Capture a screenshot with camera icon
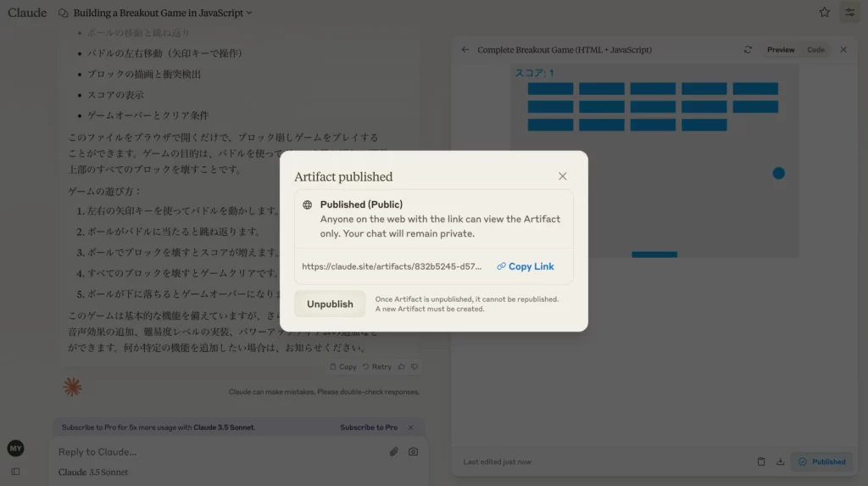The width and height of the screenshot is (868, 486). (x=413, y=452)
